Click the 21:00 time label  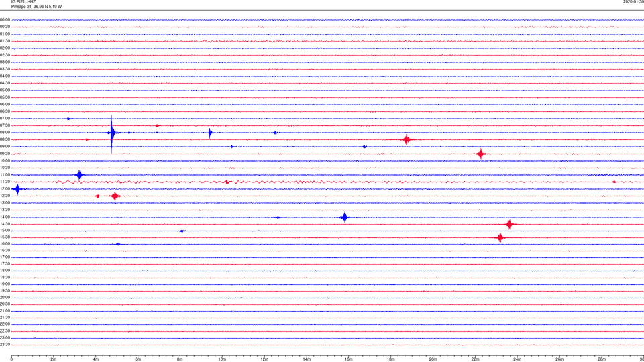(5, 311)
